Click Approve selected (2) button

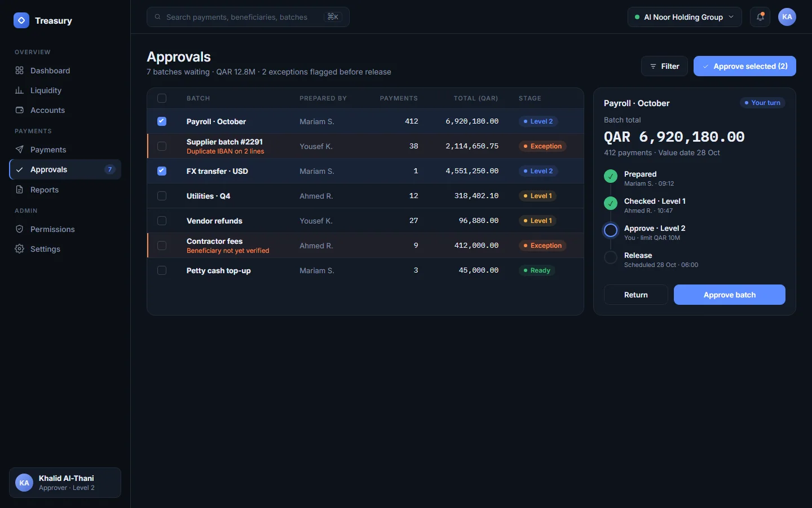point(744,66)
